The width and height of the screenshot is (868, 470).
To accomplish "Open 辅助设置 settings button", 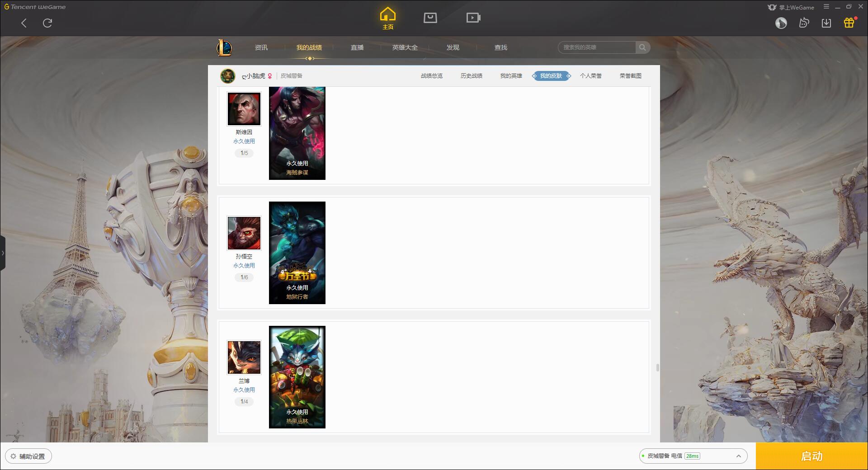I will point(28,456).
